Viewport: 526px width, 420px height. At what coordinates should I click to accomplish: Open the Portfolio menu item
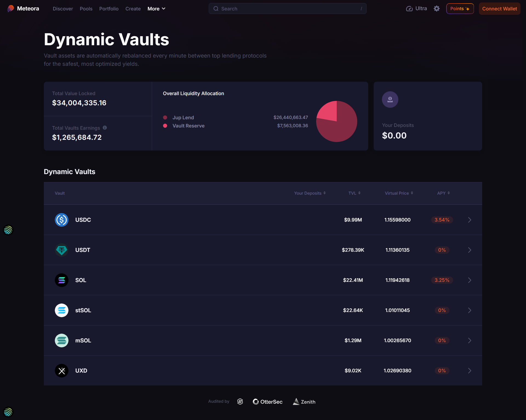coord(109,8)
